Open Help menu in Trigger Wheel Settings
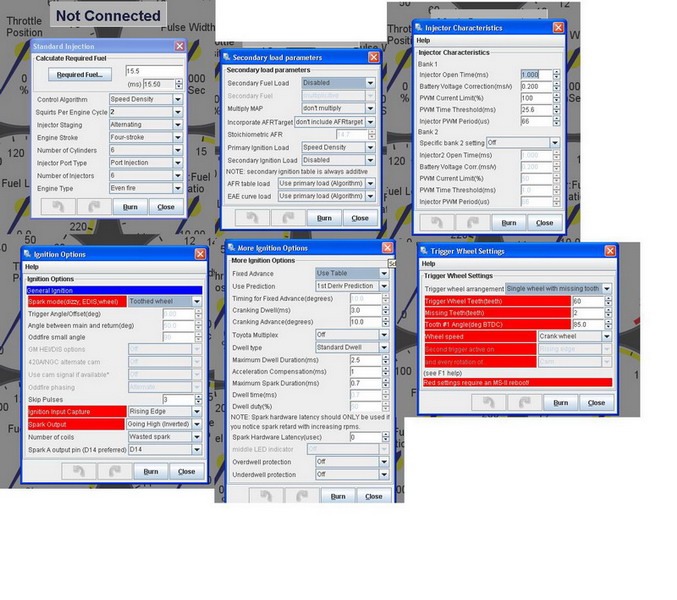677x600 pixels. tap(428, 263)
